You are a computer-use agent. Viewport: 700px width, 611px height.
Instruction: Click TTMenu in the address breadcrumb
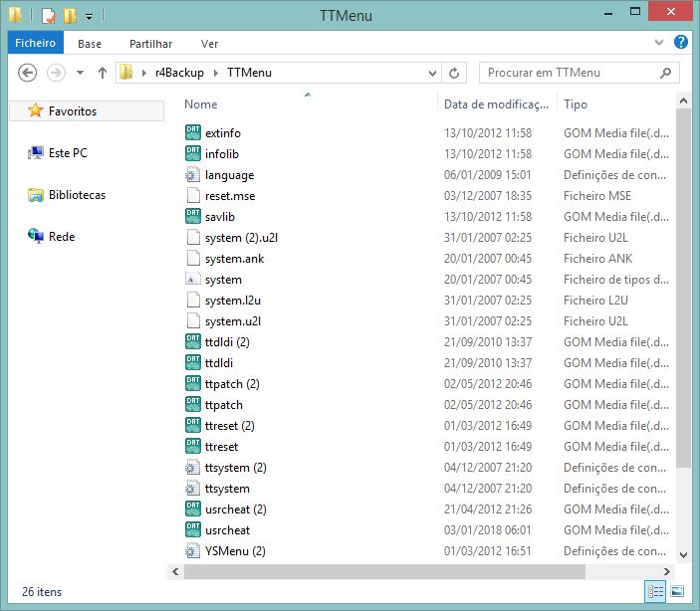click(249, 73)
